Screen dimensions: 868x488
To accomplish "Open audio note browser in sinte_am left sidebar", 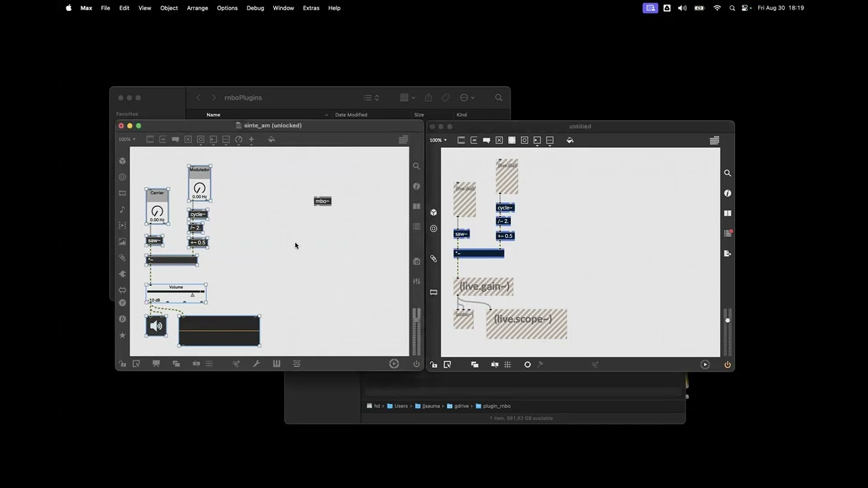I will (x=122, y=209).
